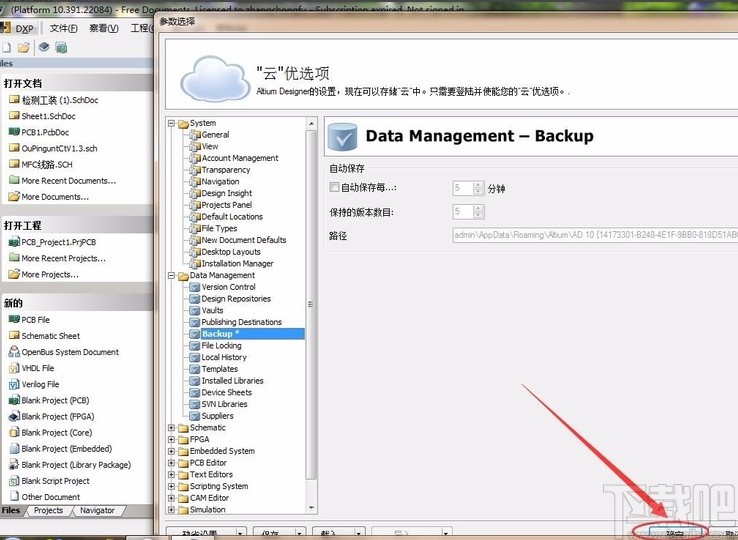Open the 察看(V) menu
Viewport: 738px width, 540px height.
pyautogui.click(x=104, y=28)
